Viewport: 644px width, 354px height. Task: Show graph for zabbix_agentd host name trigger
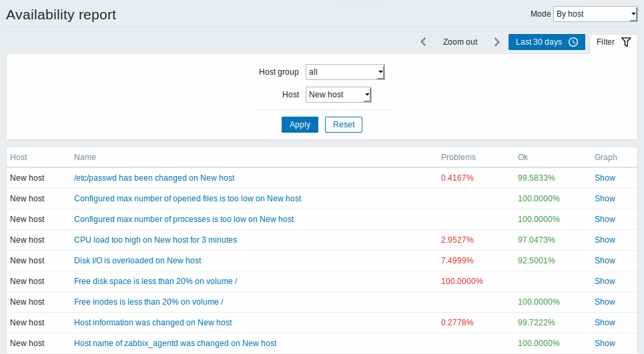coord(605,343)
